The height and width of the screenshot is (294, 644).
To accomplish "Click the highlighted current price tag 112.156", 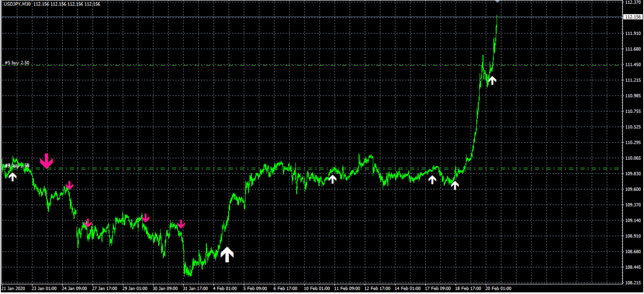I will click(x=633, y=17).
